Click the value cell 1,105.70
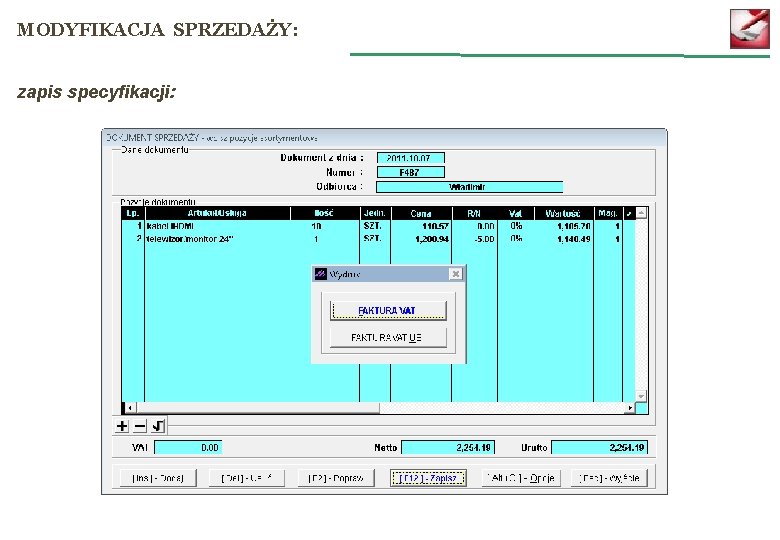The image size is (780, 540). click(x=574, y=226)
